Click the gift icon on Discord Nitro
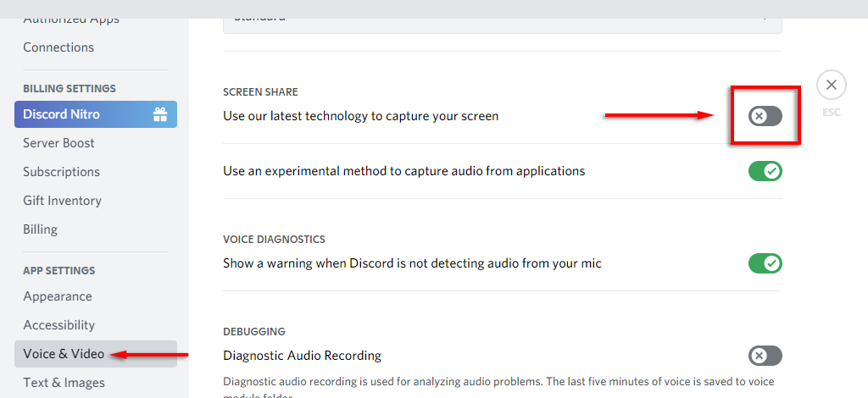 tap(159, 114)
